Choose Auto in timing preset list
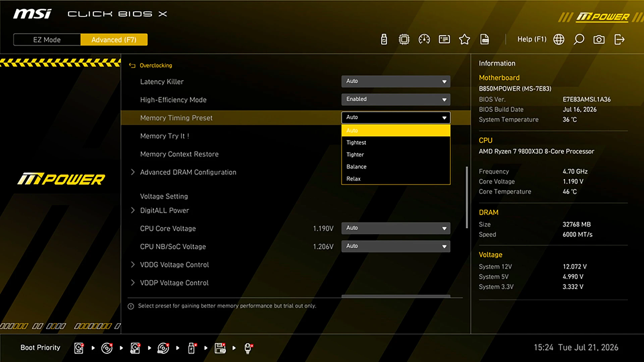Screen dimensions: 644x362 [x=396, y=130]
